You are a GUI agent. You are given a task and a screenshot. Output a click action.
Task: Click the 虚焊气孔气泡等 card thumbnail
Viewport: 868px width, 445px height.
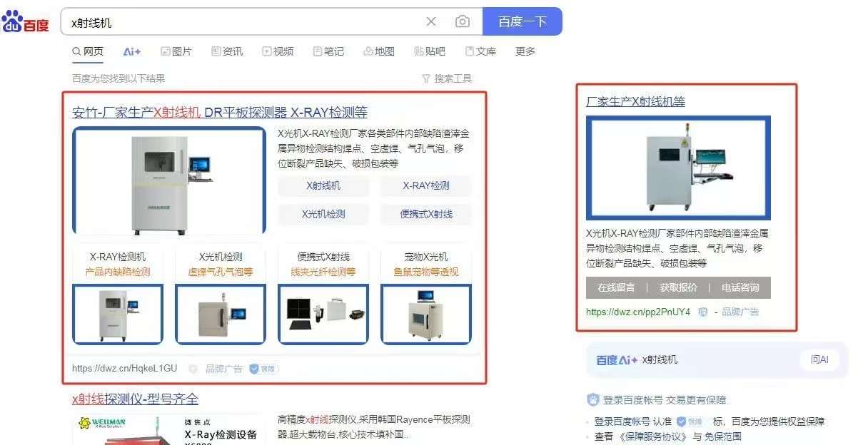(x=221, y=314)
